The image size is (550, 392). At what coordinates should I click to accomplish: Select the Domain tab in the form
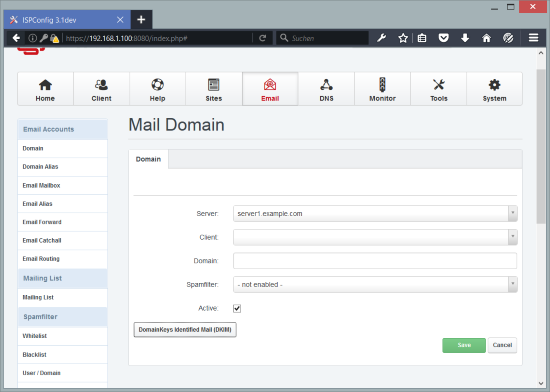pyautogui.click(x=148, y=159)
